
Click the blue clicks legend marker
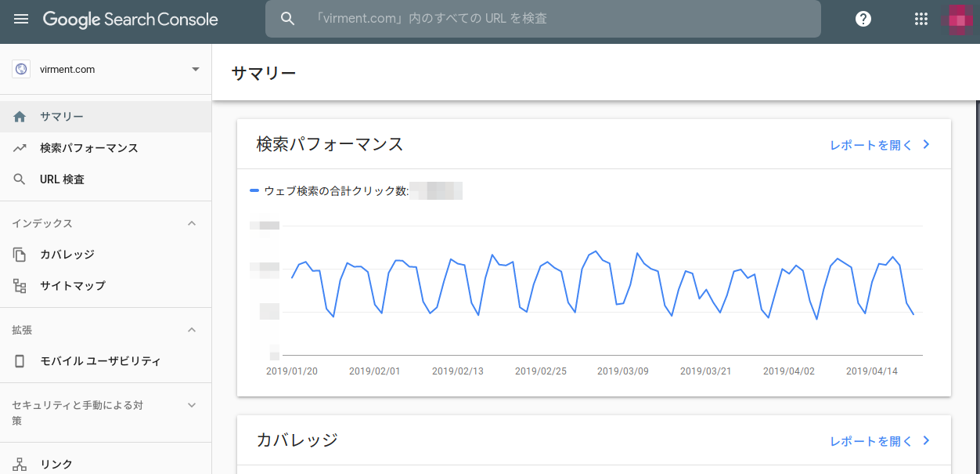pos(254,190)
